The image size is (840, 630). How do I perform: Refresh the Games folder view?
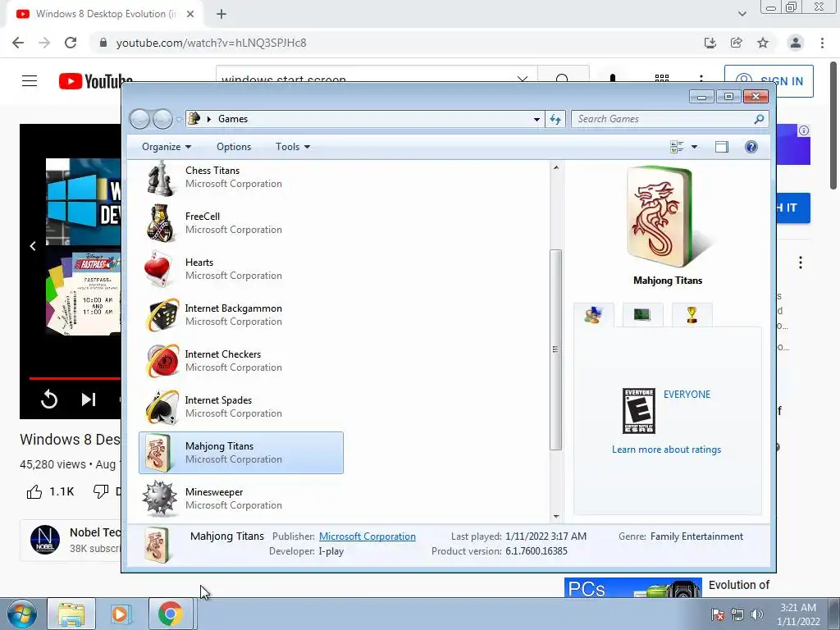tap(555, 119)
